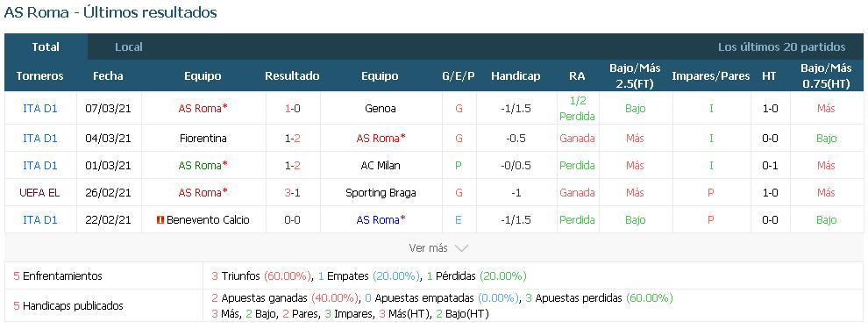Select the Total tab
Viewport: 868px width, 329px height.
click(46, 47)
